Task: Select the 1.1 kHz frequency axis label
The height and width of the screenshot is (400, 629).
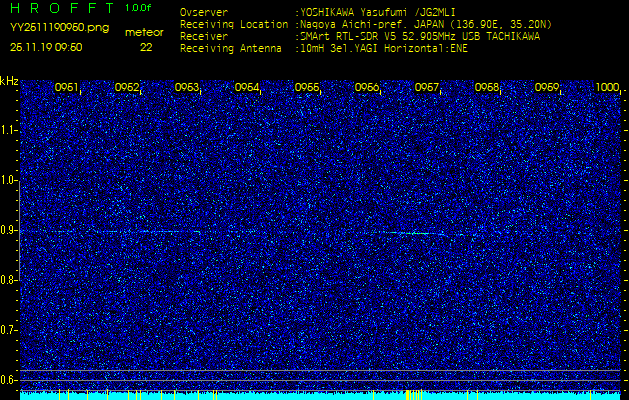Action: [8, 130]
